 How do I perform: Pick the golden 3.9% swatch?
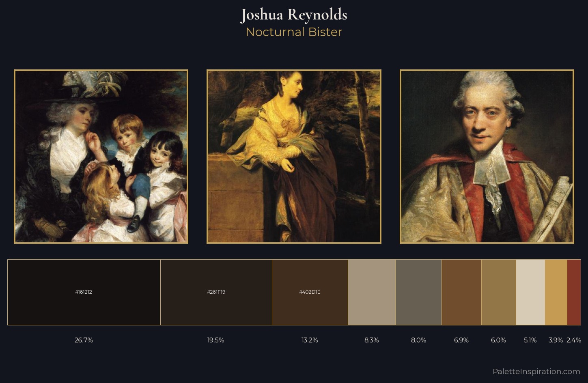point(556,292)
